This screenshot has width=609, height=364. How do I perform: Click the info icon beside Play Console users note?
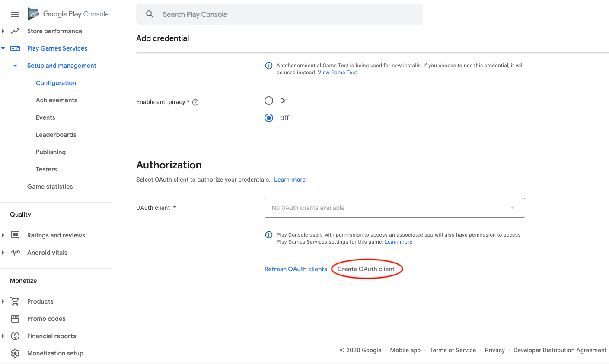coord(268,235)
